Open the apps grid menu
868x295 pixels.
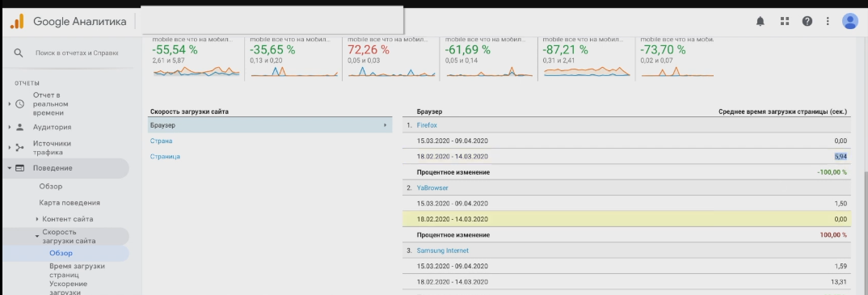point(784,22)
